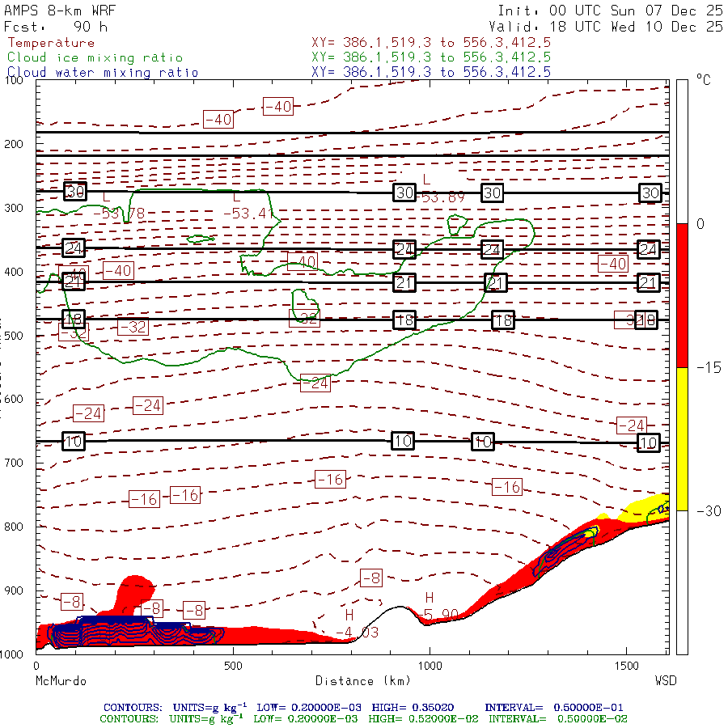Click the blue CONTOURS units line at bottom
Image resolution: width=728 pixels, height=728 pixels.
click(363, 708)
